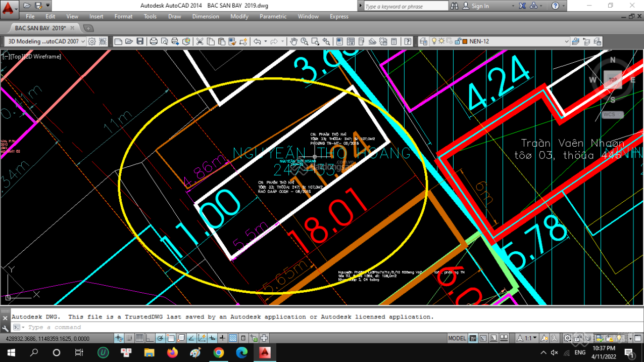The width and height of the screenshot is (644, 362).
Task: Click the Sign In button
Action: pyautogui.click(x=479, y=6)
